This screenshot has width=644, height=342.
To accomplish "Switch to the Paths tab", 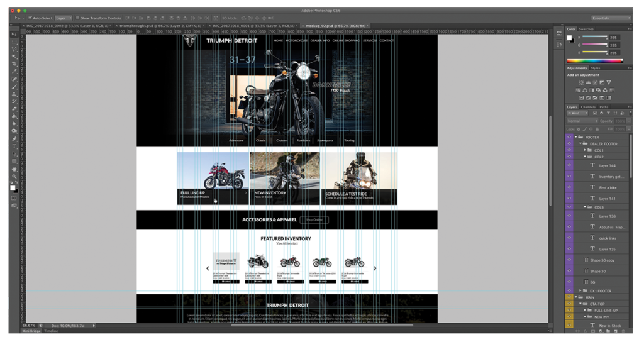I will pyautogui.click(x=604, y=107).
